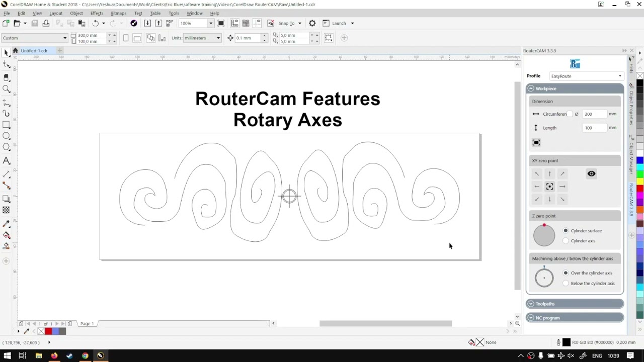
Task: Click the red swatch in document palette
Action: click(48, 331)
